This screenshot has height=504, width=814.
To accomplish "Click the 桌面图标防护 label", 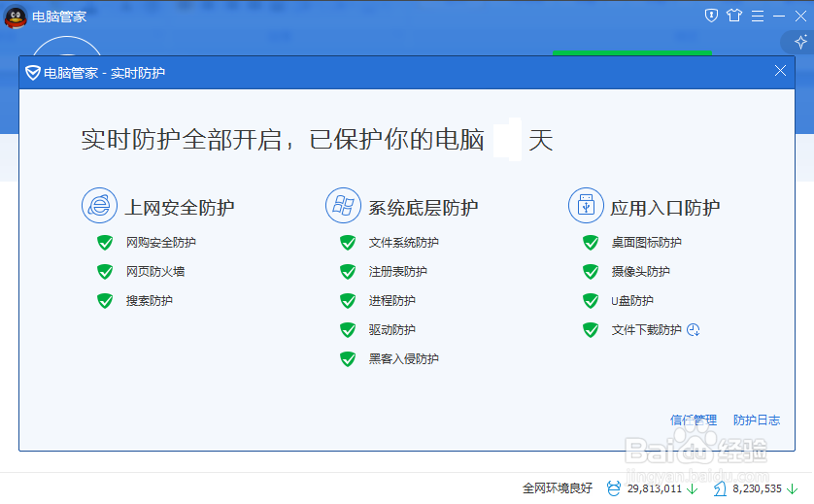I will [646, 243].
